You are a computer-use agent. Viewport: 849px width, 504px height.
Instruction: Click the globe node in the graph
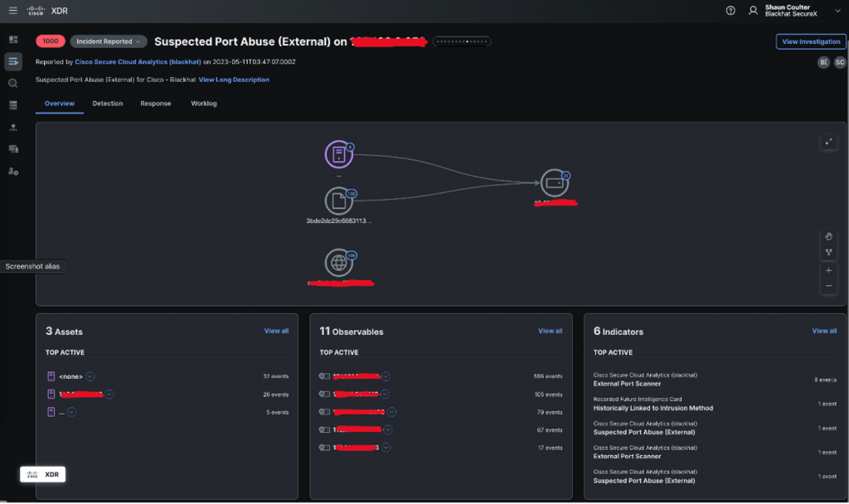coord(338,263)
